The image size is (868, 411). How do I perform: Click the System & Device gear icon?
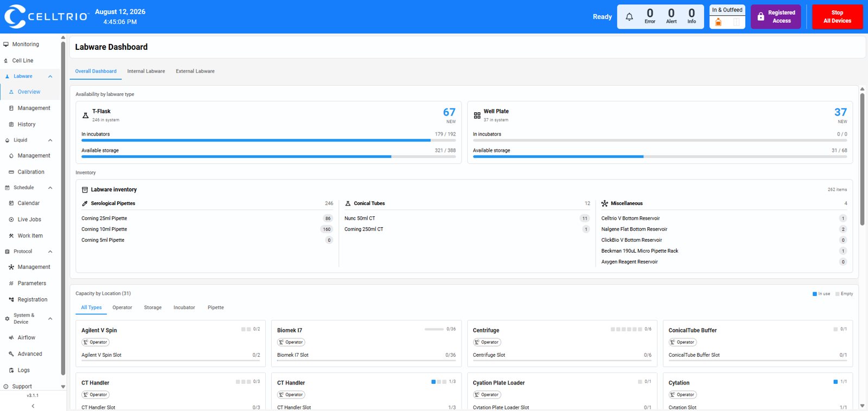(7, 319)
